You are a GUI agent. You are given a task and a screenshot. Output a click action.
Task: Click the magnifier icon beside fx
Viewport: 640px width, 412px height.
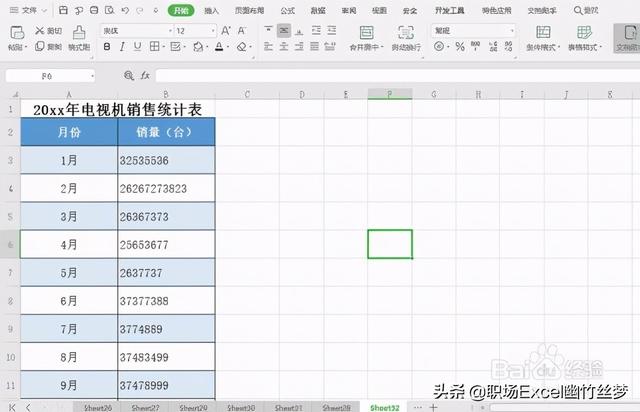tap(129, 76)
